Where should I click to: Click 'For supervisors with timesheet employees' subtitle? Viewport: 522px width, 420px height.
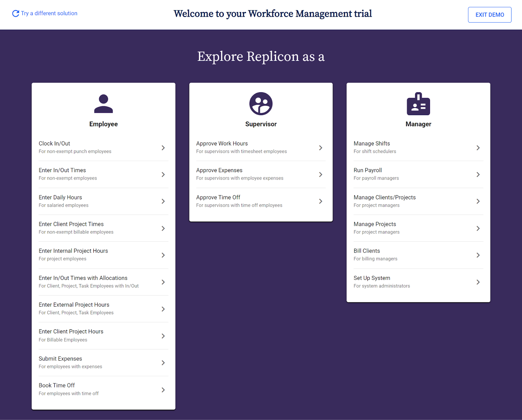pyautogui.click(x=241, y=151)
